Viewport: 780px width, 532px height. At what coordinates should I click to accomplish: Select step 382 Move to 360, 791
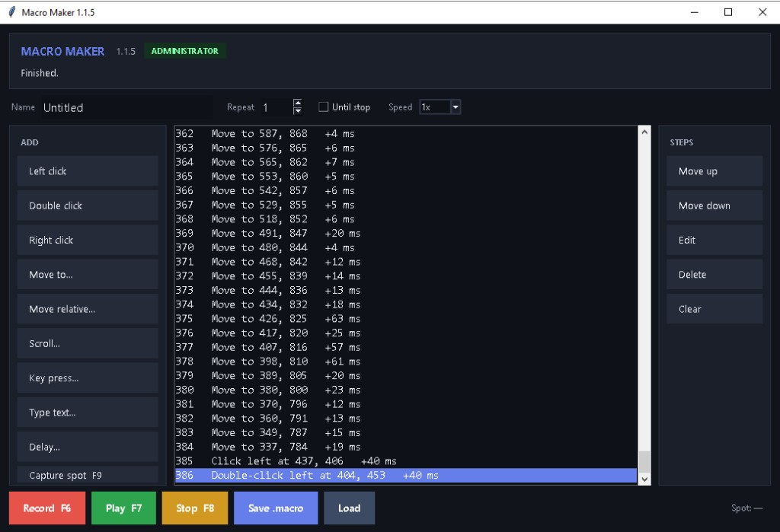(406, 418)
